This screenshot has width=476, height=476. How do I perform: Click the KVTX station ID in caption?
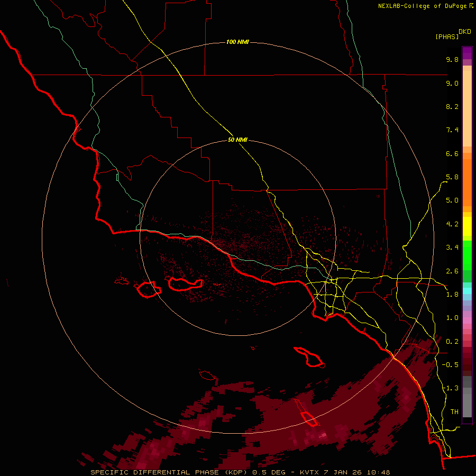(x=309, y=472)
